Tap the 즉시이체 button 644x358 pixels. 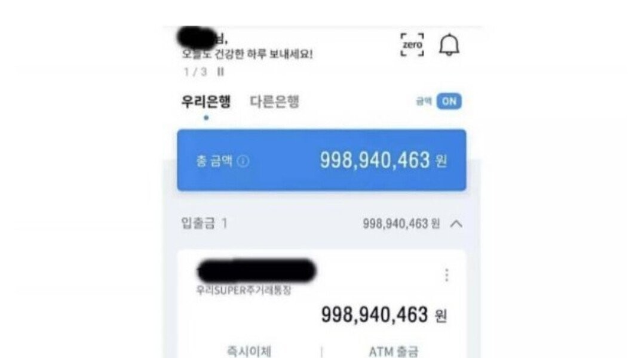pyautogui.click(x=249, y=351)
